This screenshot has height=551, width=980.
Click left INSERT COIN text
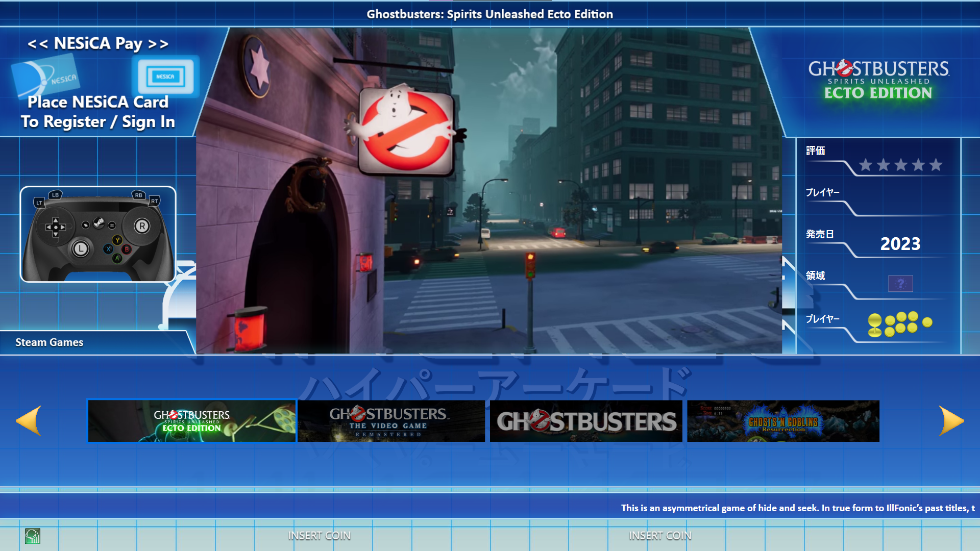(x=320, y=536)
